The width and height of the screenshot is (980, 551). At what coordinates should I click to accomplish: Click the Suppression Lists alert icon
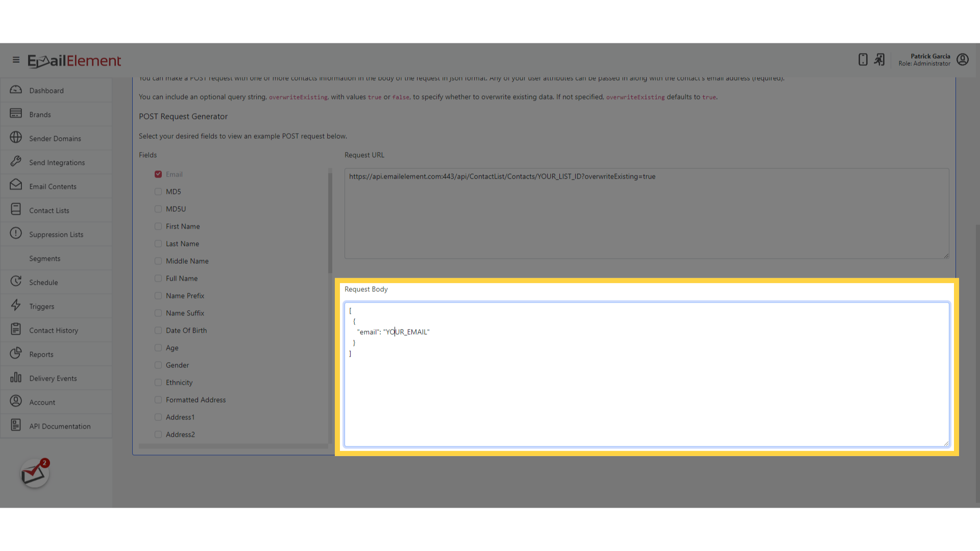16,234
